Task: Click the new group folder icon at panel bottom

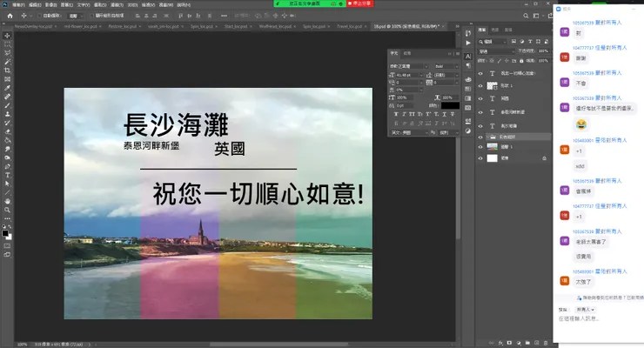Action: click(527, 343)
